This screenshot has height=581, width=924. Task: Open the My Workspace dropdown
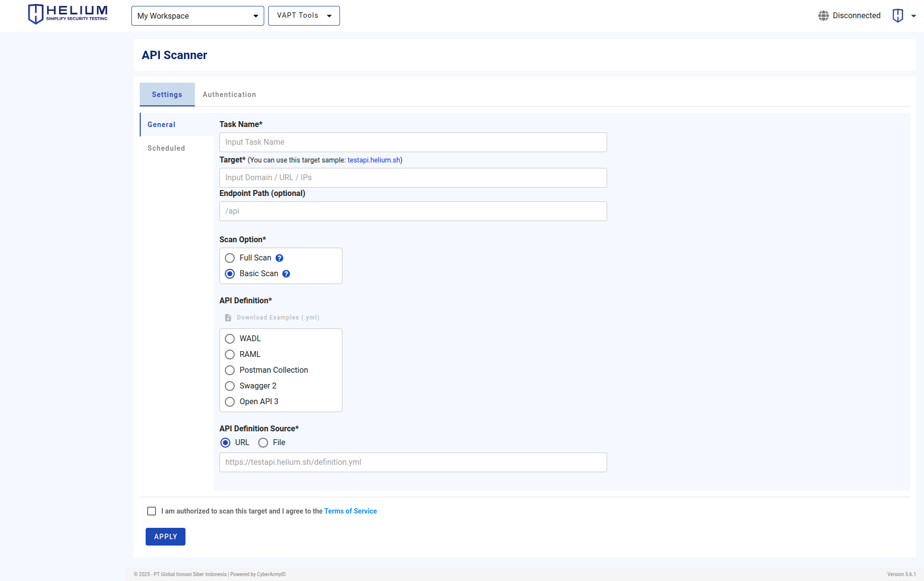pyautogui.click(x=197, y=15)
